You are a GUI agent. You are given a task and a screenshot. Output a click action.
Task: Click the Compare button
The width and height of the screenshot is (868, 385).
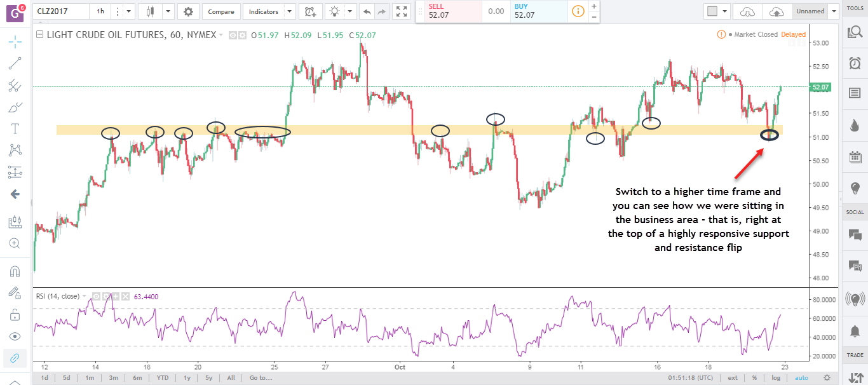pos(220,11)
